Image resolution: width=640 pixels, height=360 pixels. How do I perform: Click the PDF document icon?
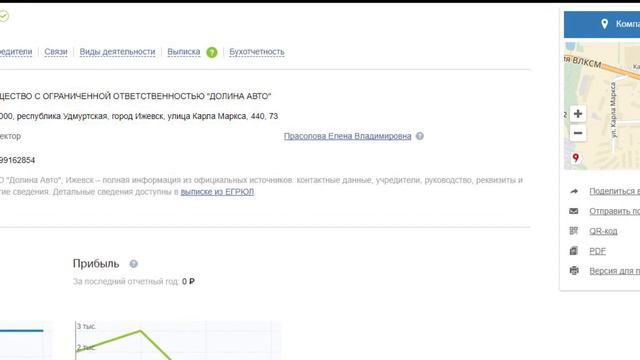pyautogui.click(x=574, y=251)
